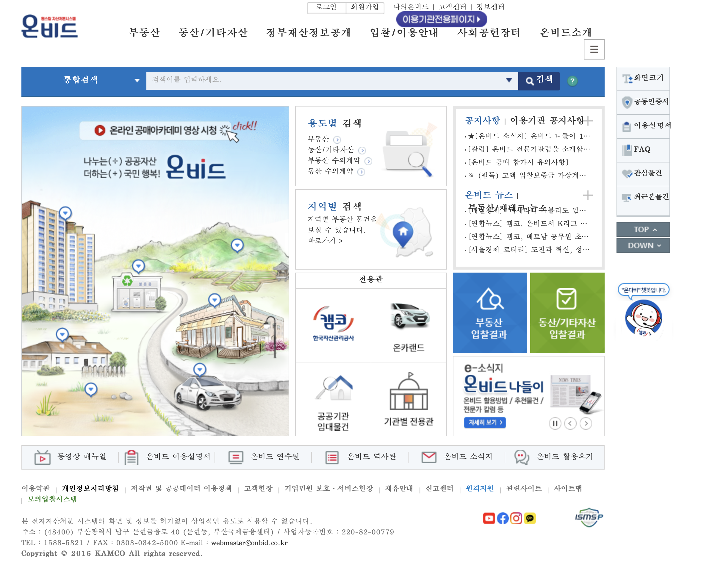Open the 공동인증서 certificate icon
This screenshot has width=701, height=588.
626,102
